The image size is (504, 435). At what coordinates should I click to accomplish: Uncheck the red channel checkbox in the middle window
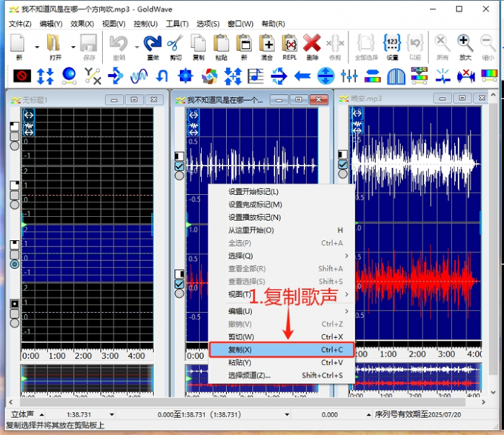coord(179,284)
